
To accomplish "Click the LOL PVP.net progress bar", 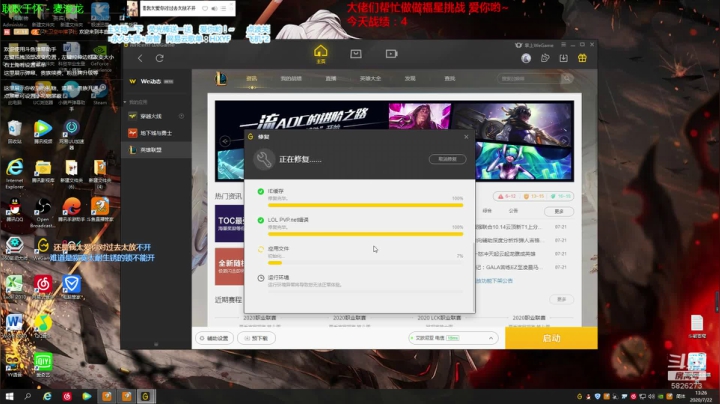I will click(x=365, y=234).
